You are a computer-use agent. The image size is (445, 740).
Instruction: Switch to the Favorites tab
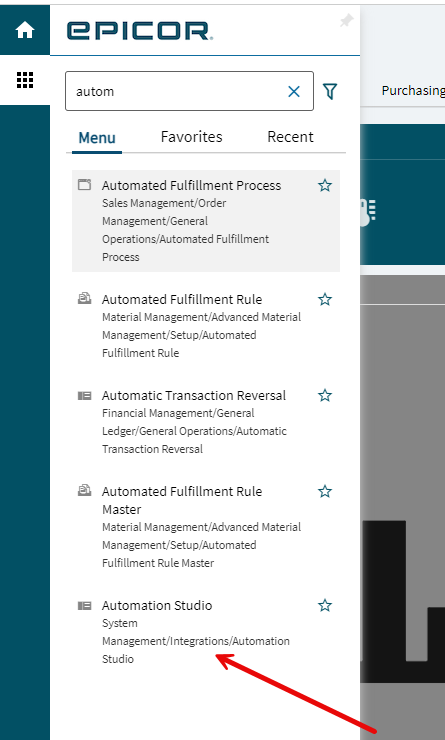coord(191,137)
